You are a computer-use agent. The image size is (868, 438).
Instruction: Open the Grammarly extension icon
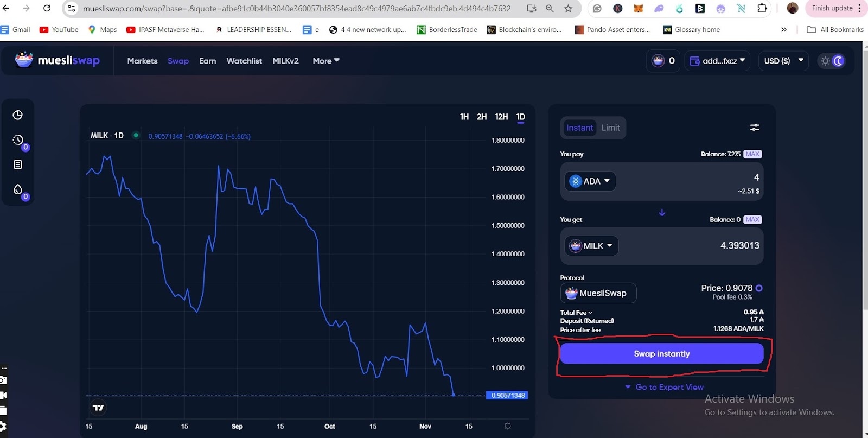click(597, 8)
